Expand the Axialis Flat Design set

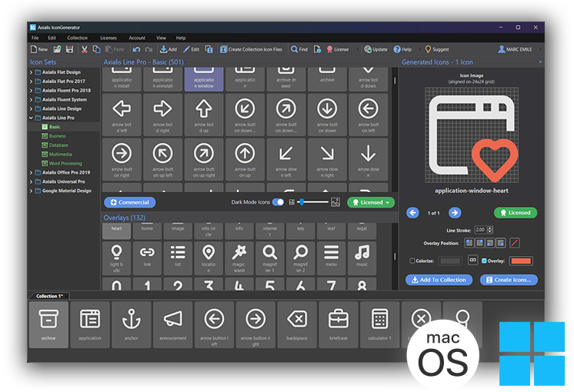click(x=31, y=72)
